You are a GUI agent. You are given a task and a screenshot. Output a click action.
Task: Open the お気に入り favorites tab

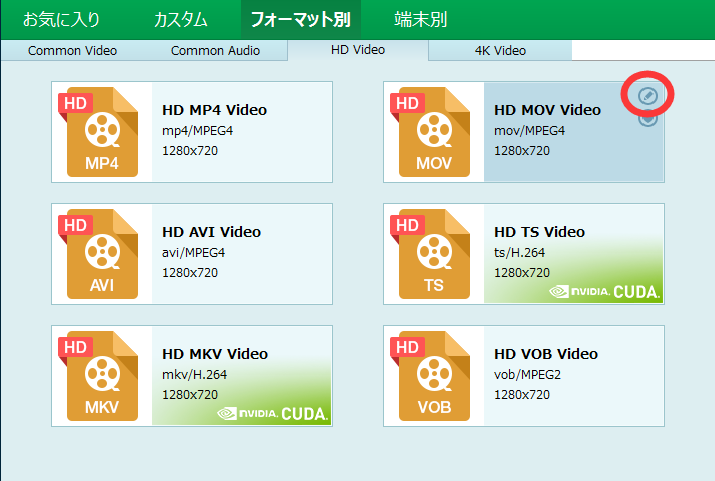pyautogui.click(x=61, y=20)
